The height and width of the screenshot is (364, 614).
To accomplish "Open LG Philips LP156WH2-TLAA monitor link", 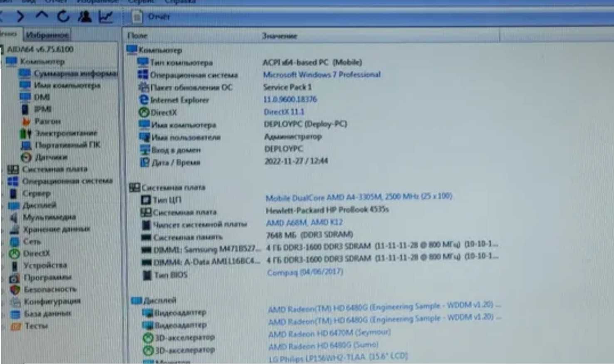I will point(338,357).
